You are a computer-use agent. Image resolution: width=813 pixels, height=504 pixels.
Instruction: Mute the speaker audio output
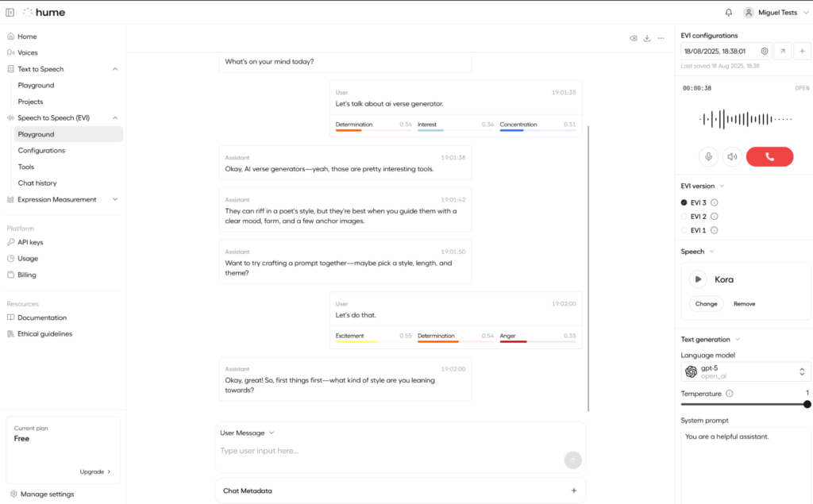point(732,156)
